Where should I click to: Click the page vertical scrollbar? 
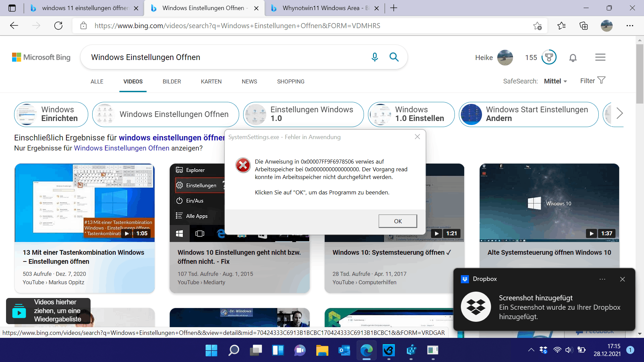[x=639, y=74]
